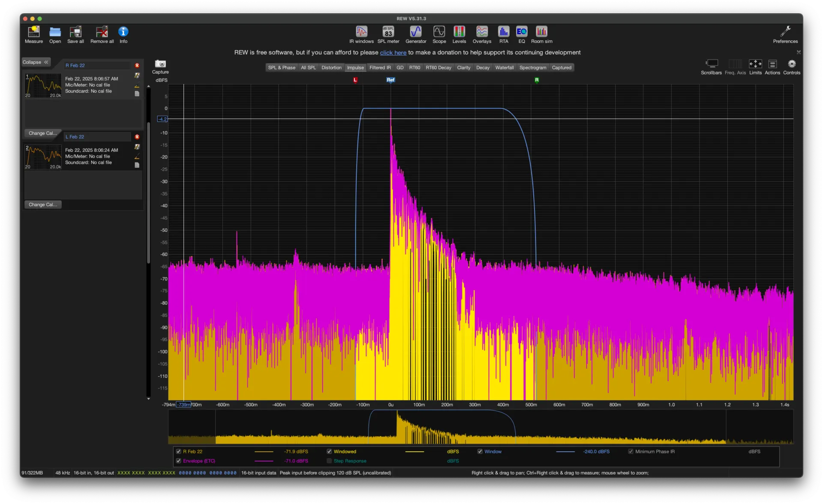Screen dimensions: 823x504
Task: Click Change Cal for L Feb 22
Action: (x=42, y=204)
